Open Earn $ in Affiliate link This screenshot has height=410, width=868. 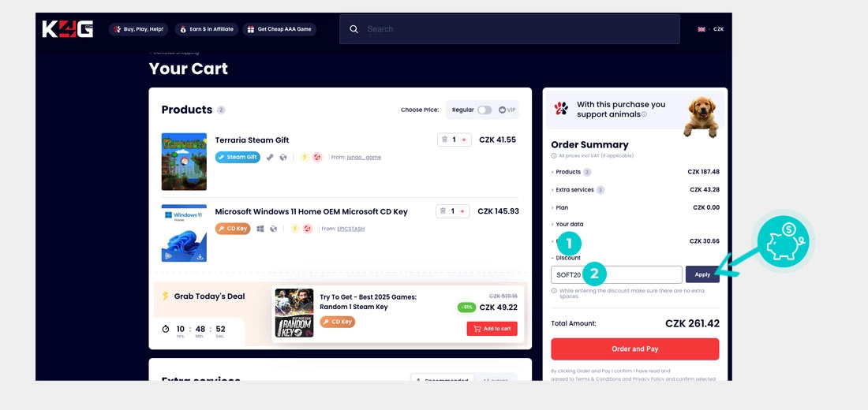[207, 29]
